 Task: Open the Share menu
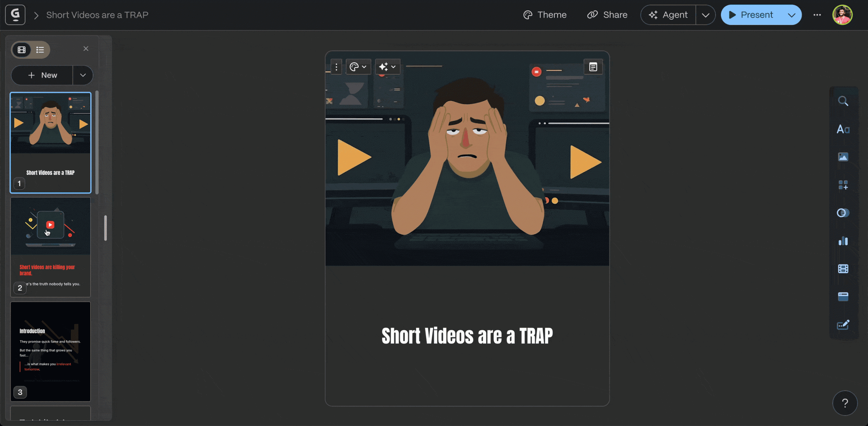(x=607, y=15)
